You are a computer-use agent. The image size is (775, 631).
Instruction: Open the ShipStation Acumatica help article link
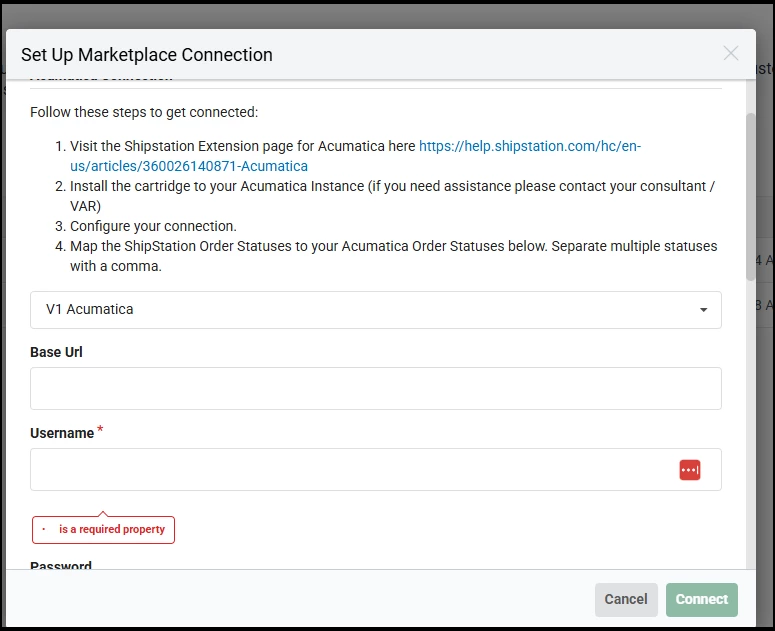pyautogui.click(x=355, y=156)
